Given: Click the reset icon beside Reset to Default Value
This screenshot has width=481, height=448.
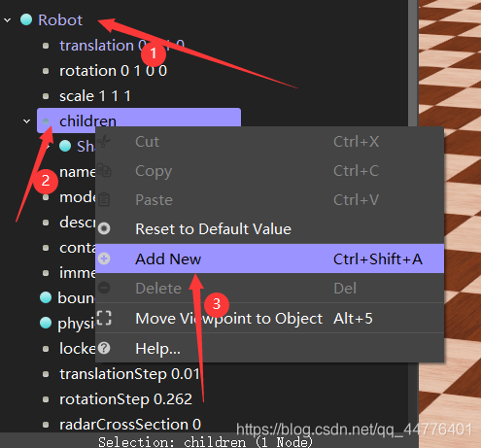Looking at the screenshot, I should coord(104,228).
